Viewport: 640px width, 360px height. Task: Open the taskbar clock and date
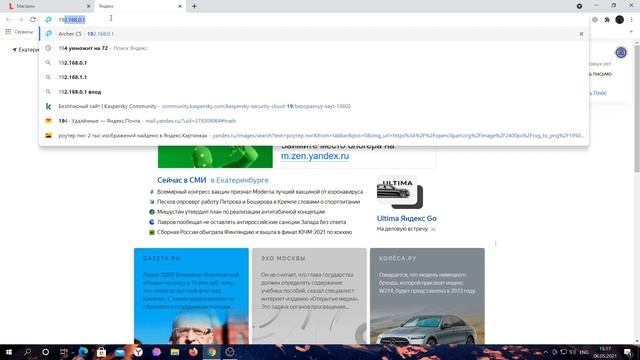click(x=605, y=352)
